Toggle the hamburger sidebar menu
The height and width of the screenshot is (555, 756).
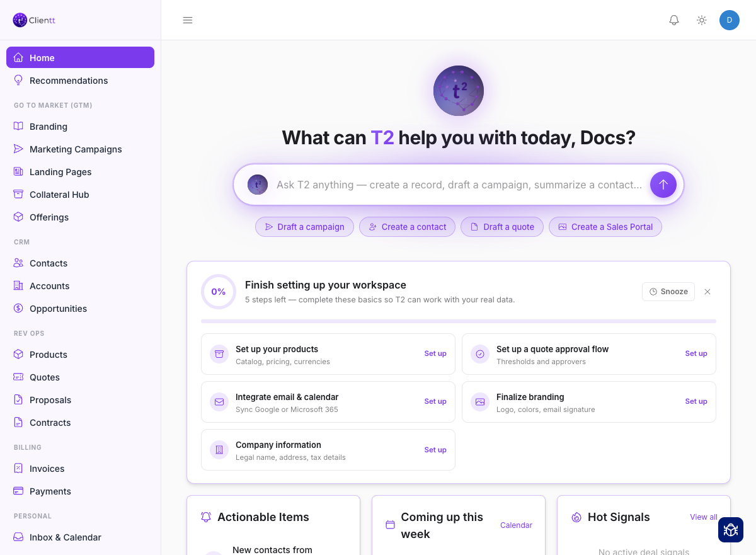tap(188, 20)
